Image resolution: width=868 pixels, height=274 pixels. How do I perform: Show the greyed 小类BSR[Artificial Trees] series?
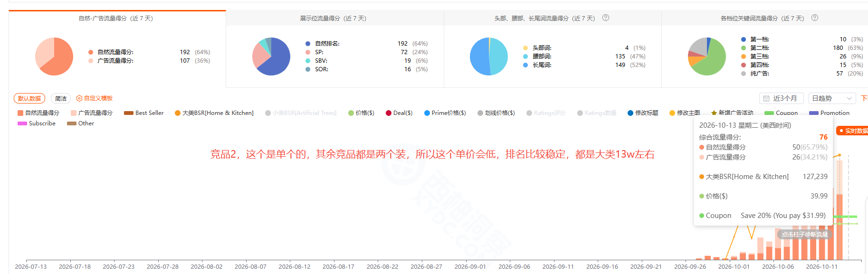(301, 113)
